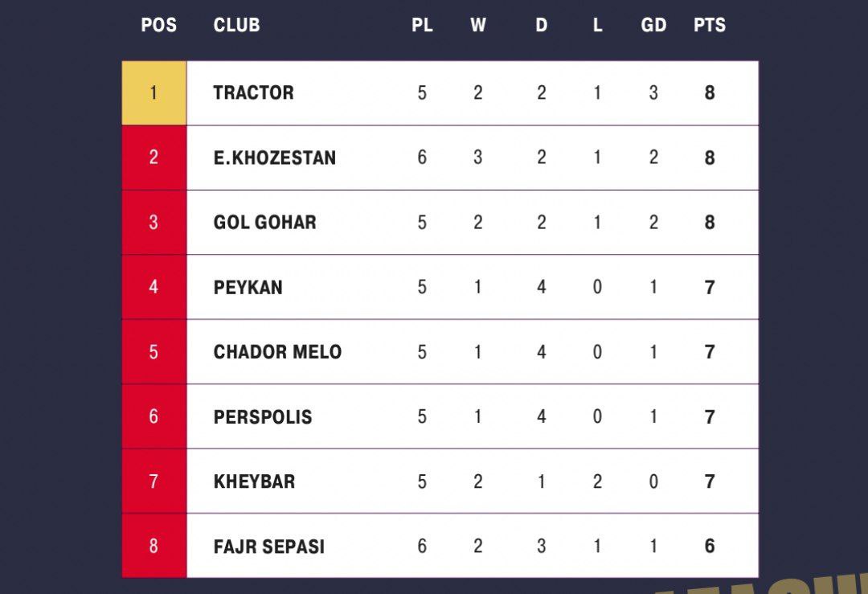The width and height of the screenshot is (868, 594).
Task: Click Fajr Sepasi's points value 6
Action: coord(710,547)
